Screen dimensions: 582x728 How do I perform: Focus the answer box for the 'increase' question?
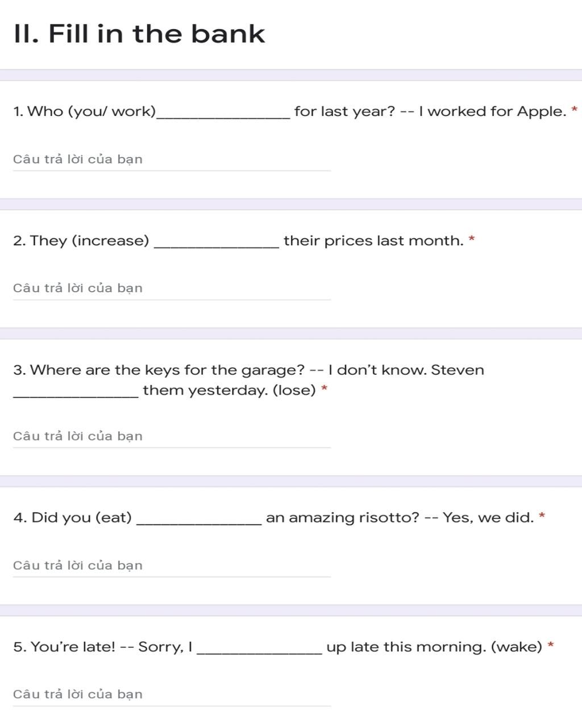coord(172,289)
